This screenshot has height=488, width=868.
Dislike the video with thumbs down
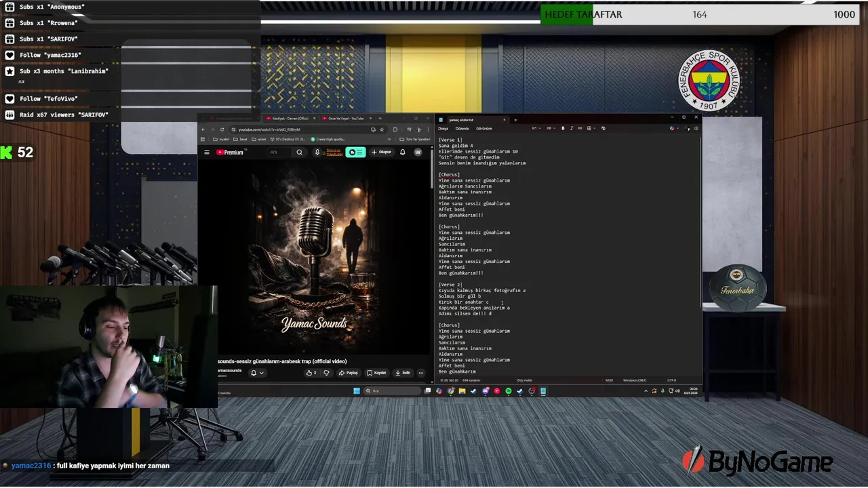[x=326, y=373]
